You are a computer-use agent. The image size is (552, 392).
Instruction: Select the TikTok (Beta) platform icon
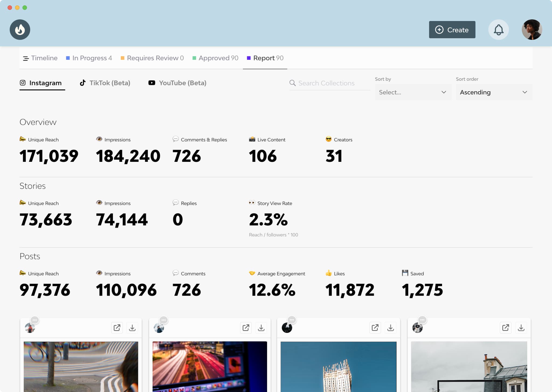pos(83,83)
